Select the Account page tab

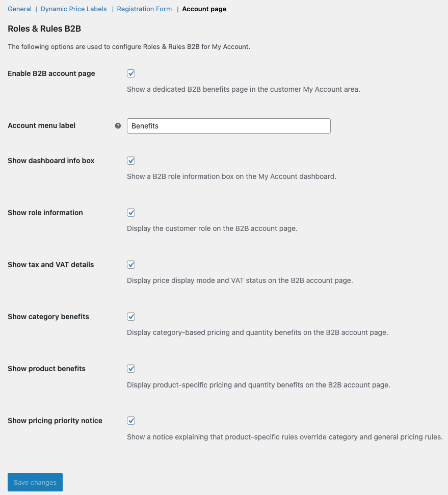(204, 9)
